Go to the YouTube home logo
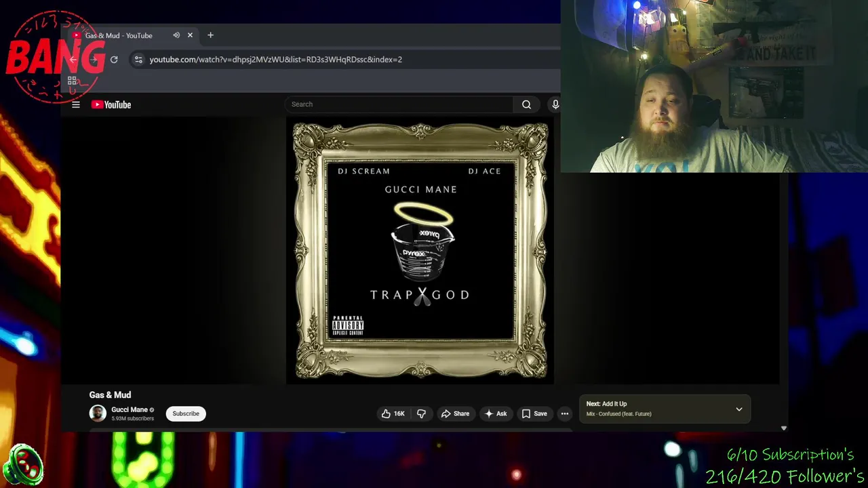This screenshot has height=488, width=868. [111, 104]
